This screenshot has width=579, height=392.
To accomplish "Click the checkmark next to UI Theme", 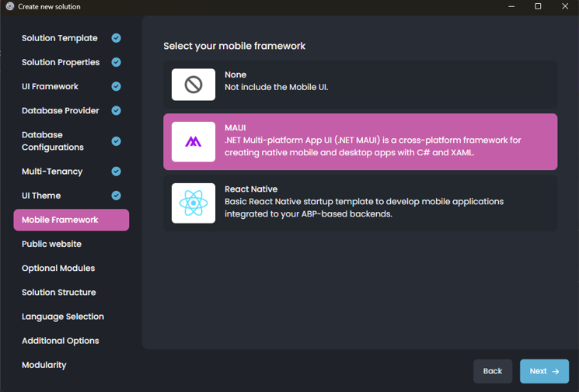I will pyautogui.click(x=117, y=196).
